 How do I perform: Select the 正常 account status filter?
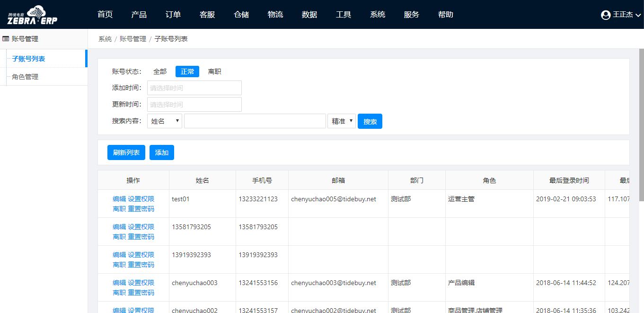click(187, 72)
